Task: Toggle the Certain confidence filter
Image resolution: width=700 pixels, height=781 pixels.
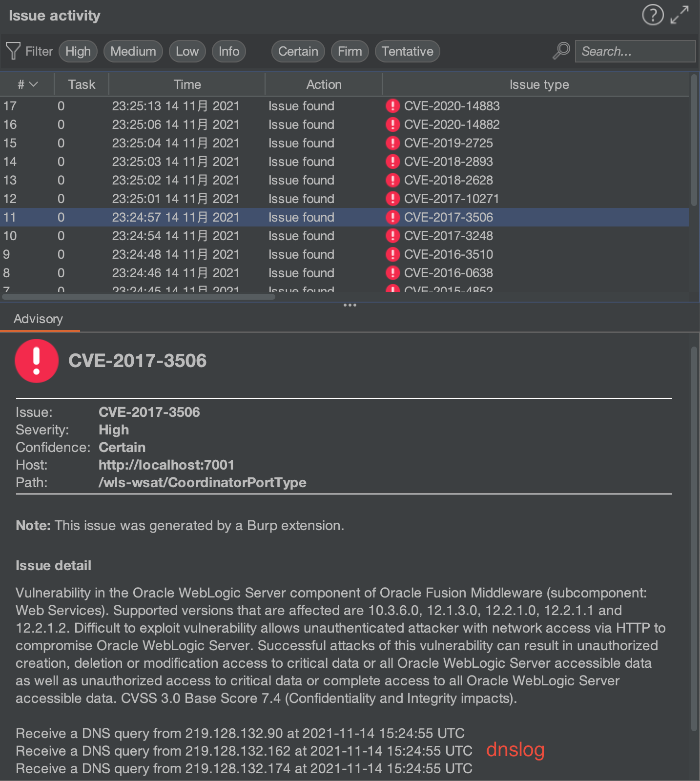Action: (x=298, y=51)
